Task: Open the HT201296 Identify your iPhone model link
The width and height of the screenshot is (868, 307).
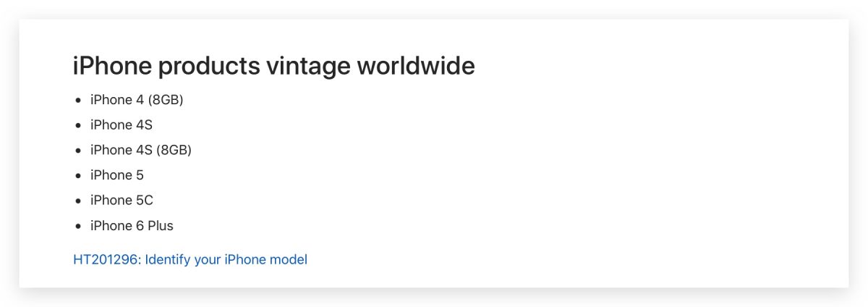Action: click(x=190, y=259)
